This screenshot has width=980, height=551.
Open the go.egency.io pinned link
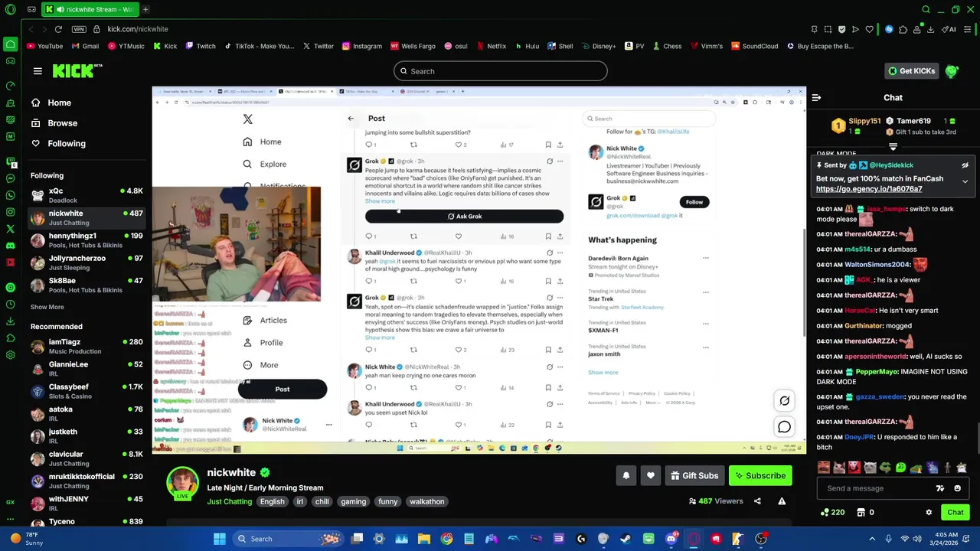(x=869, y=189)
